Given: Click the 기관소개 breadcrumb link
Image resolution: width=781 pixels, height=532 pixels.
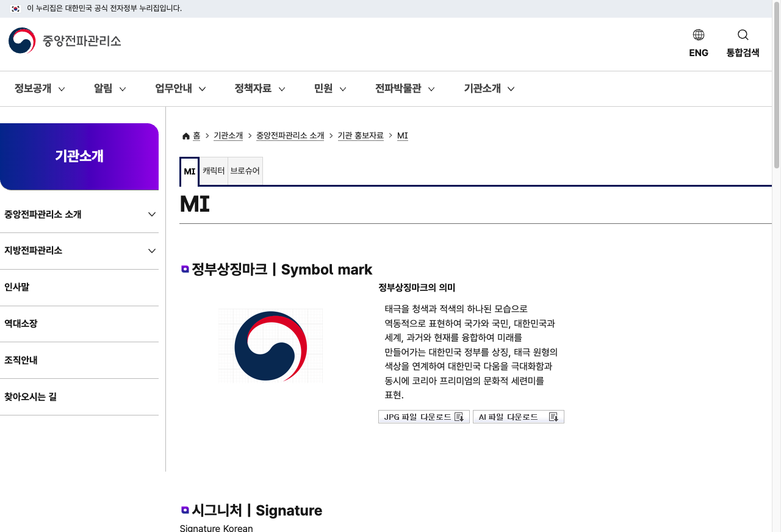Looking at the screenshot, I should point(228,136).
